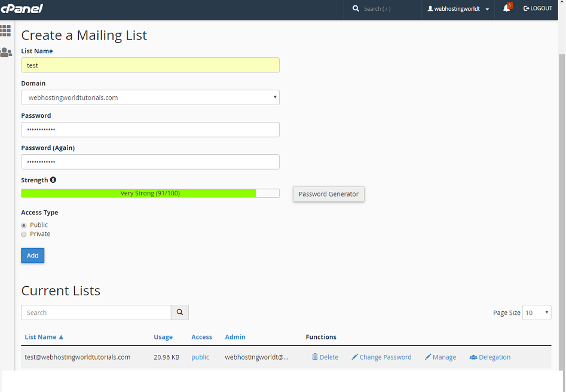566x392 pixels.
Task: Click the Very Strong password strength bar
Action: pyautogui.click(x=150, y=192)
